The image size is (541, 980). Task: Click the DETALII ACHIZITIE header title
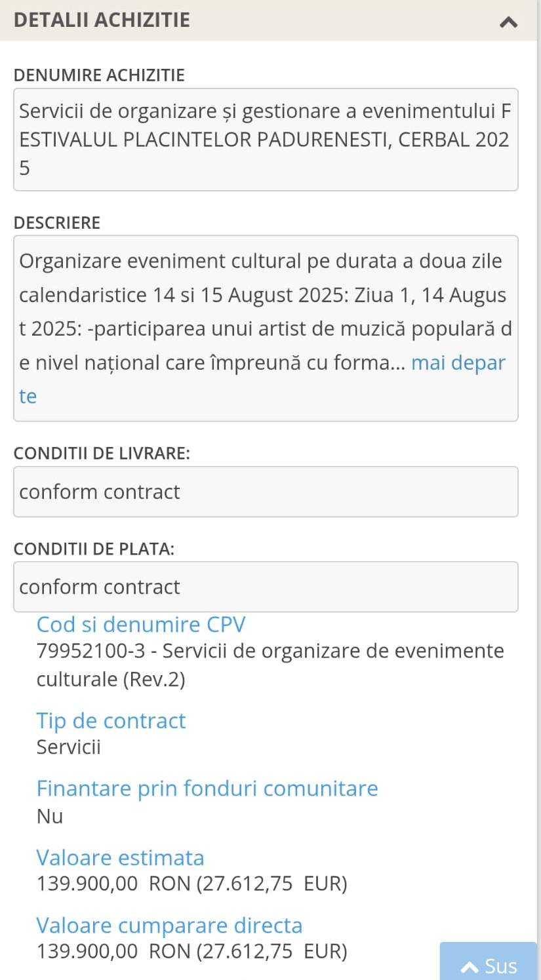coord(102,20)
